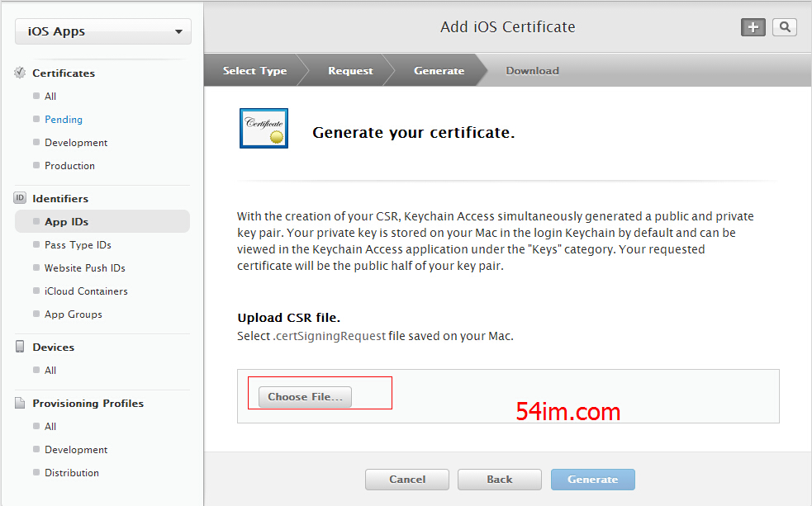Click the certificate image icon
Image resolution: width=812 pixels, height=506 pixels.
tap(264, 128)
